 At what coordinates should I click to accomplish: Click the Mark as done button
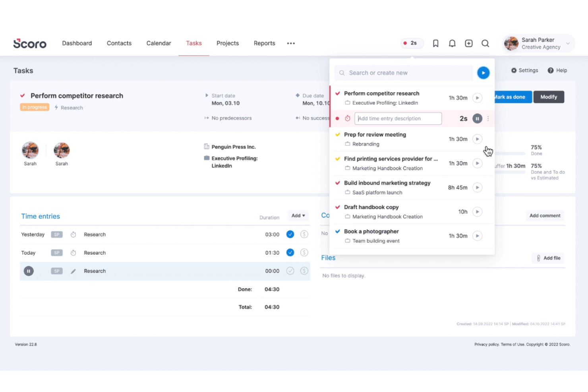point(511,97)
